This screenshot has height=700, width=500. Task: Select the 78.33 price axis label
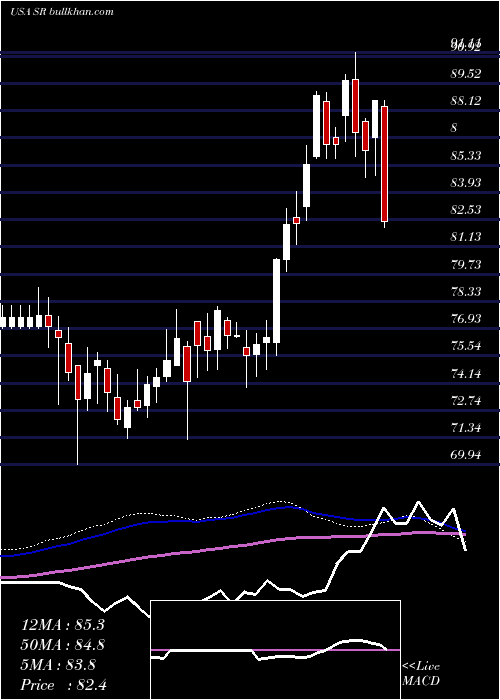pyautogui.click(x=466, y=292)
